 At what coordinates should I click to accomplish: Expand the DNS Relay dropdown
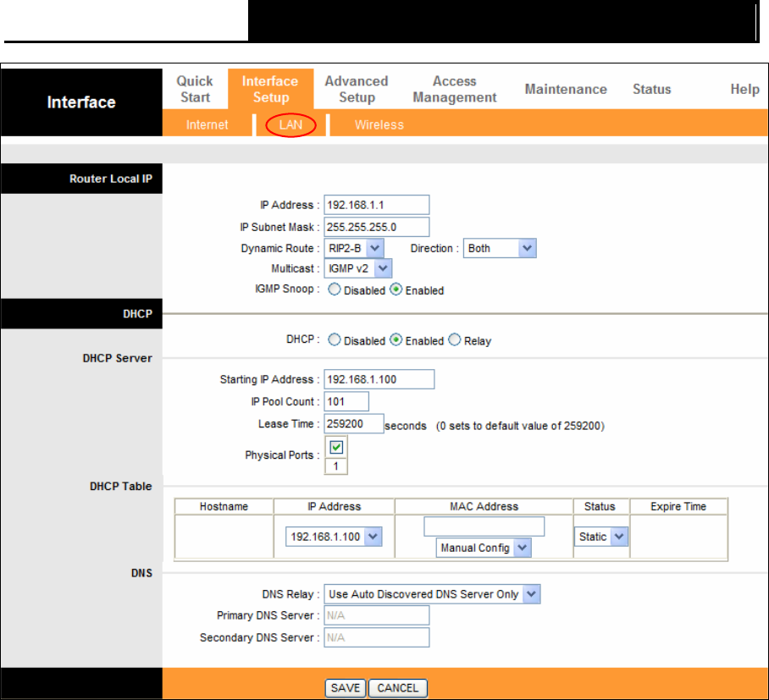[432, 594]
